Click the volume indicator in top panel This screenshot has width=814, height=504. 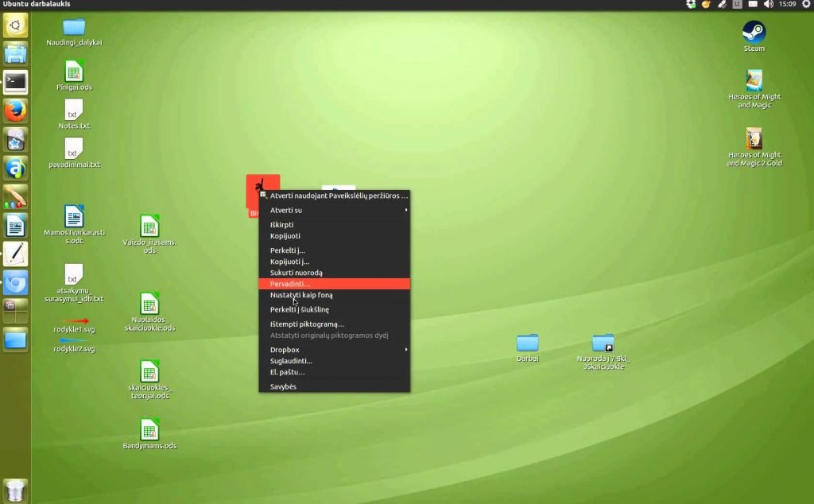tap(769, 4)
